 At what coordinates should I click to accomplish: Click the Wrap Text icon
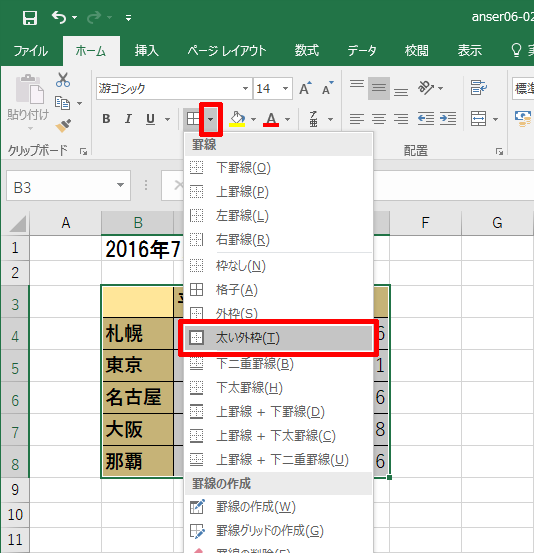[x=479, y=87]
